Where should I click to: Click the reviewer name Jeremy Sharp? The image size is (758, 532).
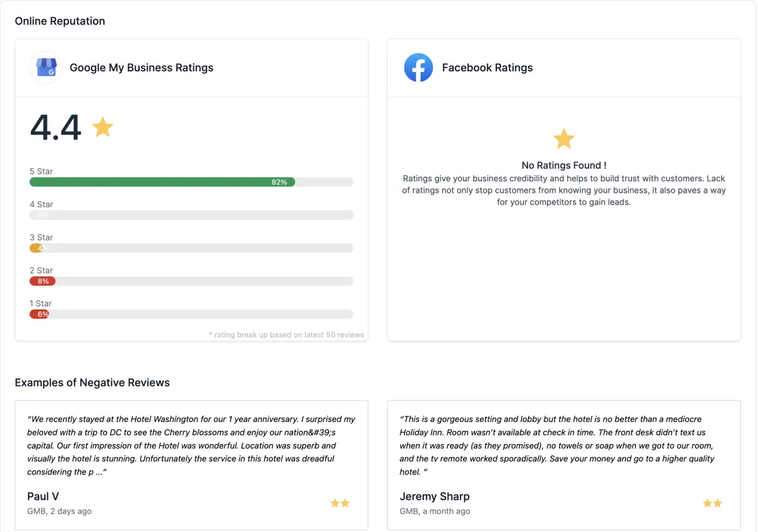(435, 497)
